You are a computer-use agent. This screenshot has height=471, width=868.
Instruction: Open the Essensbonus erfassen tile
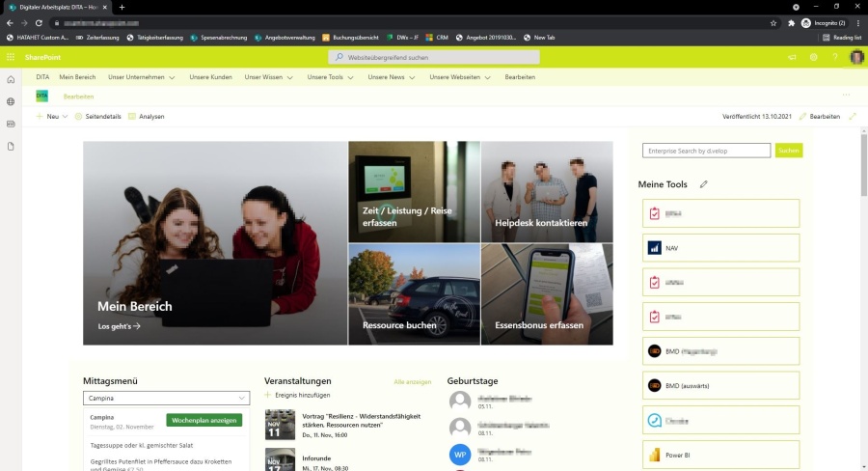(547, 294)
